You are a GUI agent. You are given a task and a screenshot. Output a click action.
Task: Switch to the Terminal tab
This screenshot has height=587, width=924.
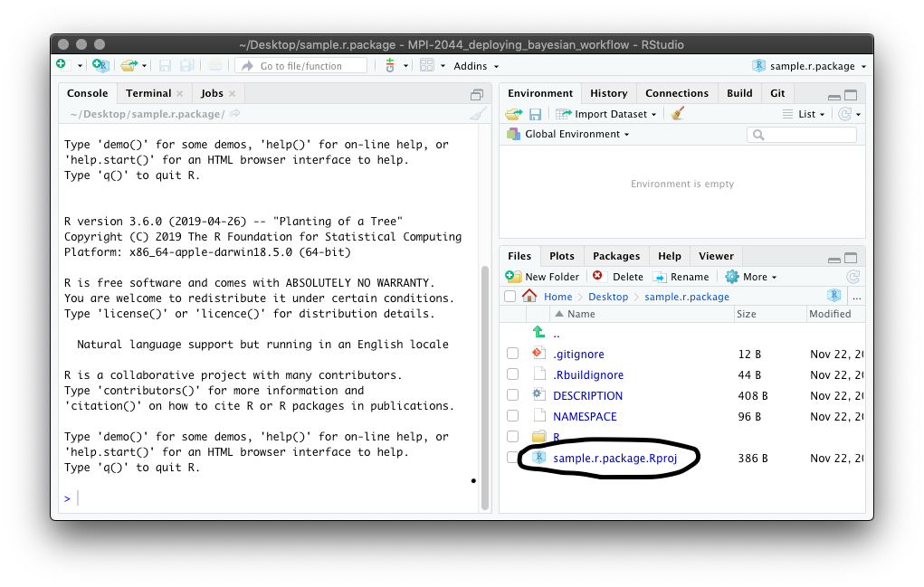pyautogui.click(x=148, y=93)
